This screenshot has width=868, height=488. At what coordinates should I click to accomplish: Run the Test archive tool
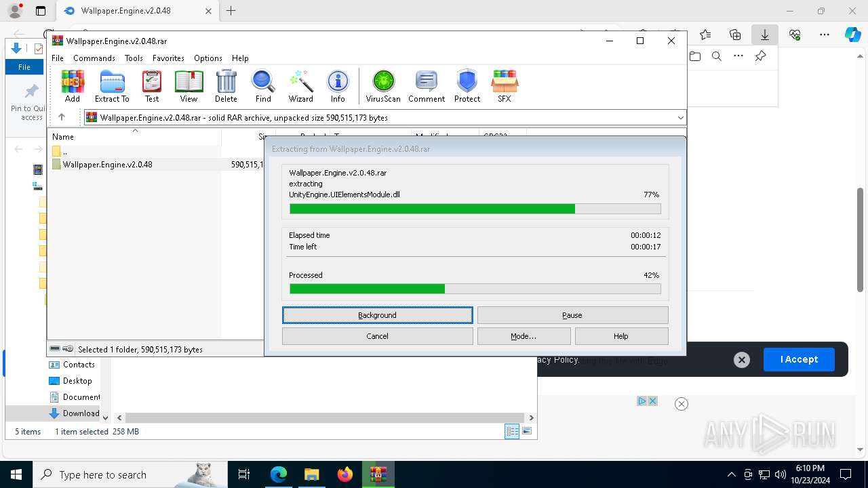(x=152, y=86)
